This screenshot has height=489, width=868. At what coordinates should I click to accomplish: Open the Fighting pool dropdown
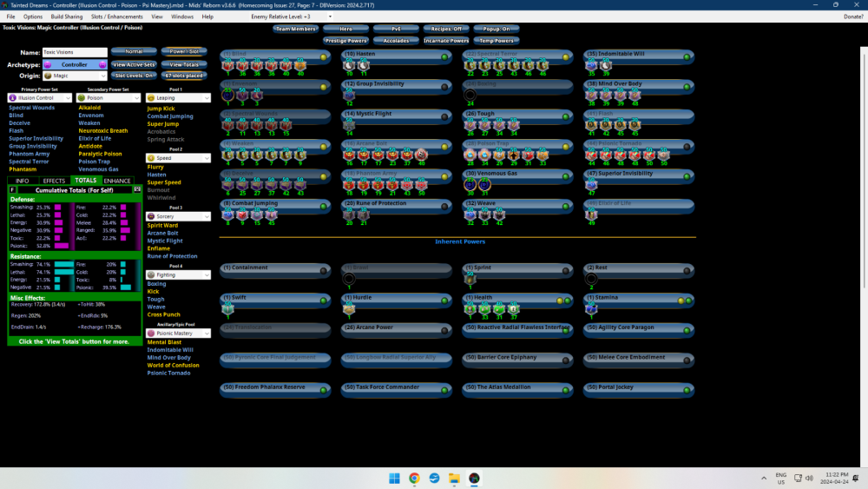[178, 274]
